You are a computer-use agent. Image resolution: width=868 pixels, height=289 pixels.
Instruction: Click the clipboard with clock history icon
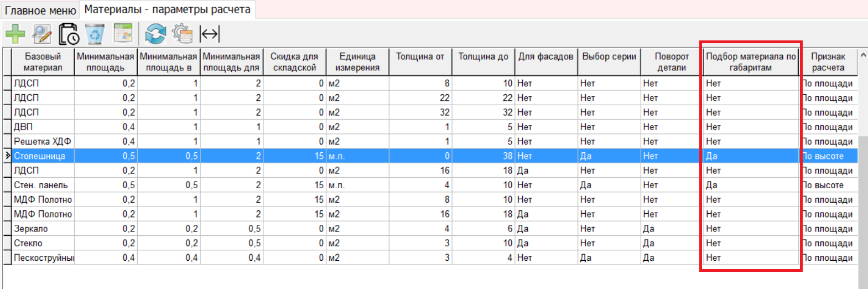click(x=69, y=34)
